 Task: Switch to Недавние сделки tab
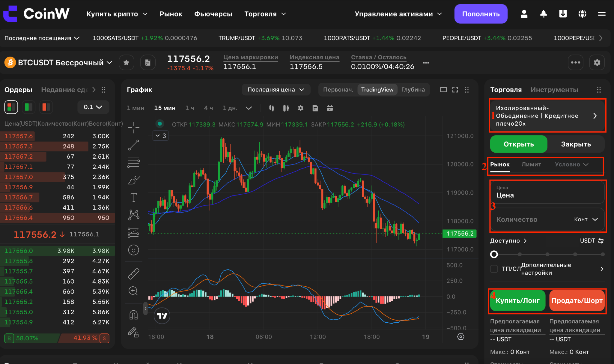(64, 90)
